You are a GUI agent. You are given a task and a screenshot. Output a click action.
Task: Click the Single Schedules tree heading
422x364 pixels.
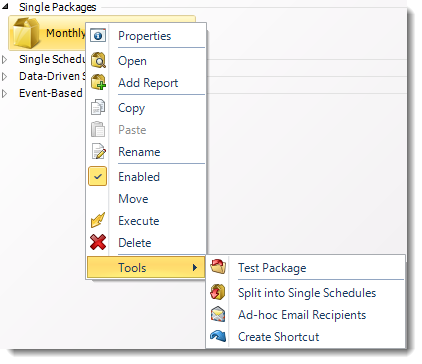click(52, 59)
